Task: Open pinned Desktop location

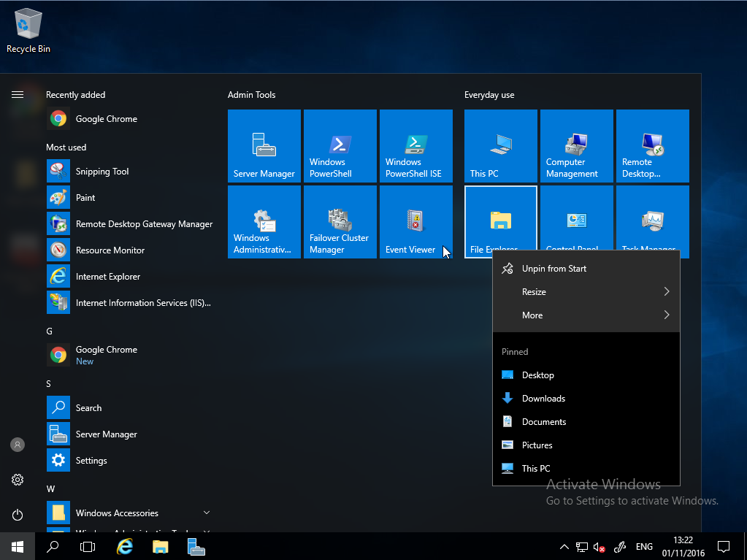Action: (586, 375)
